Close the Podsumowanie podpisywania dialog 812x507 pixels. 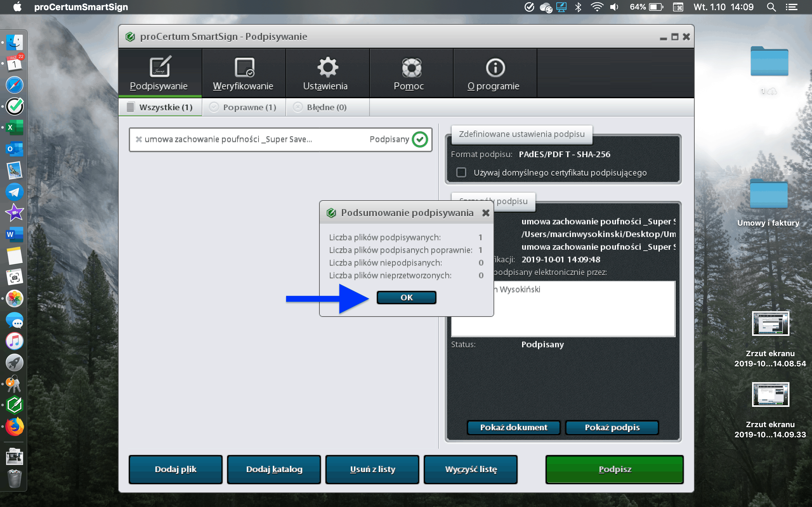point(486,213)
